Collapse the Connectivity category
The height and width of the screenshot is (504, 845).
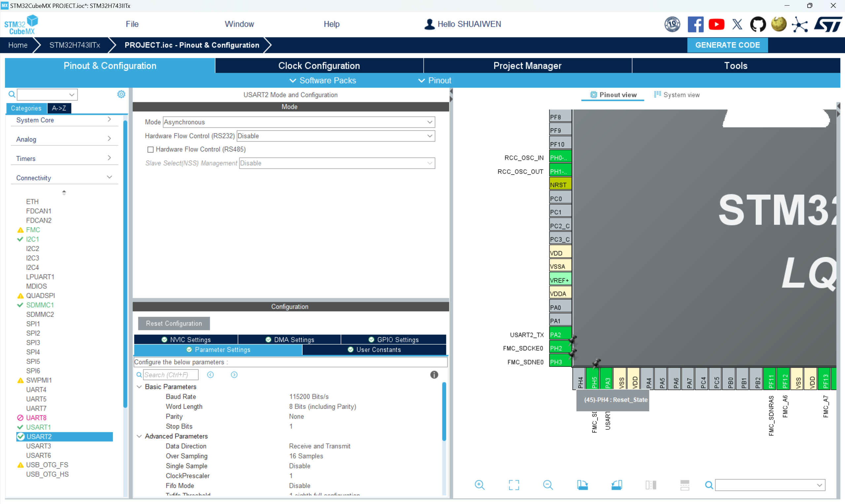pos(64,178)
